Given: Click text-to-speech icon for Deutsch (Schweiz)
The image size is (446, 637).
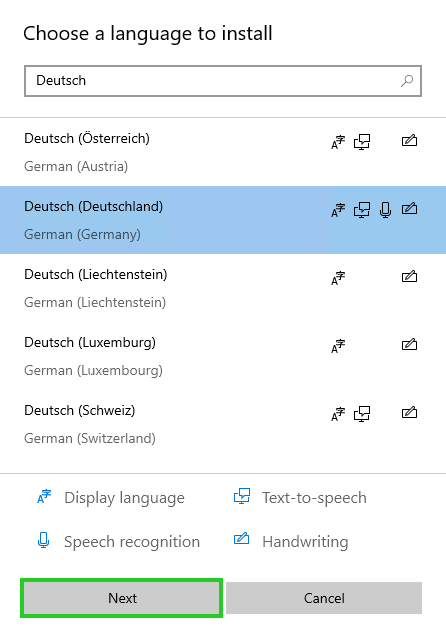Looking at the screenshot, I should (x=362, y=414).
